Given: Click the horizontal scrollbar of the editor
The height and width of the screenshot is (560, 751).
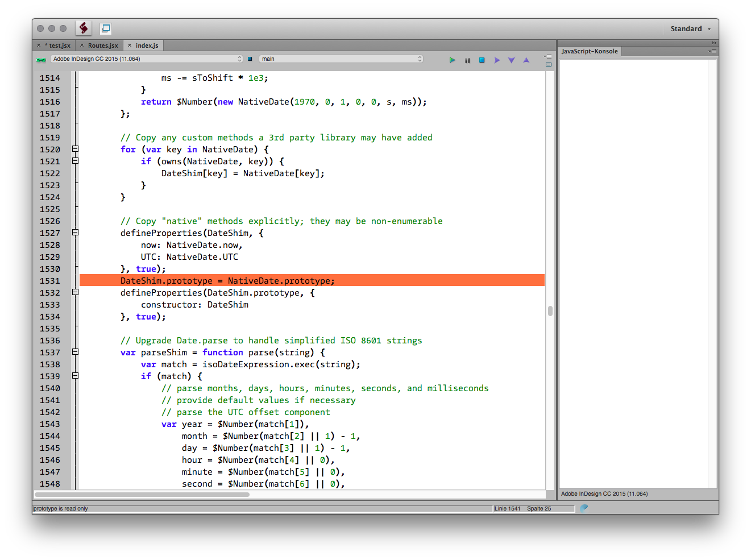Looking at the screenshot, I should 142,495.
